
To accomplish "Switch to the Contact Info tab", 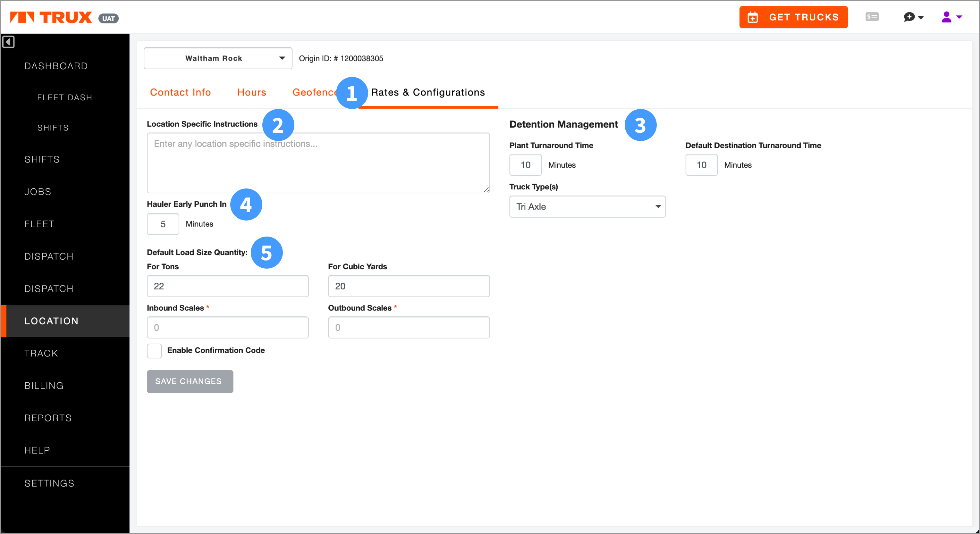I will pyautogui.click(x=180, y=92).
